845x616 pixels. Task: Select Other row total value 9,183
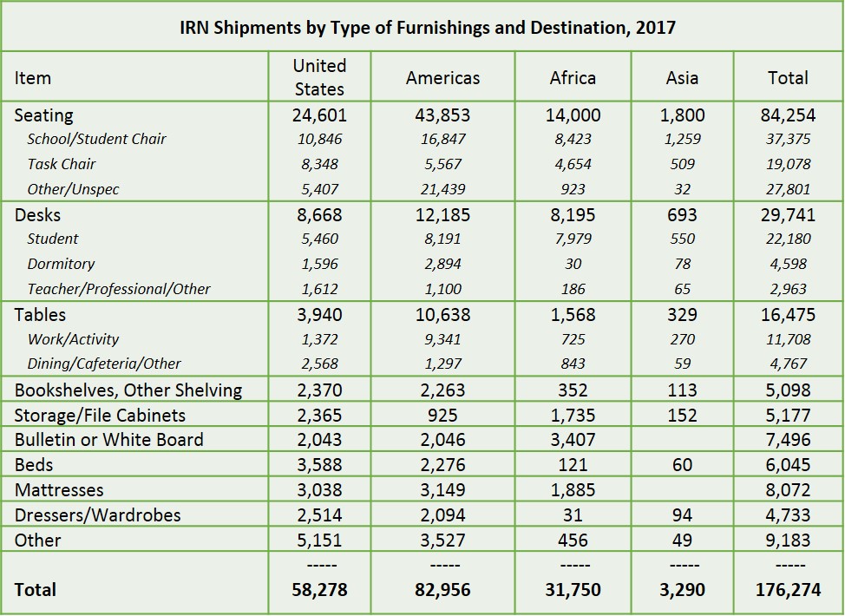pyautogui.click(x=789, y=540)
